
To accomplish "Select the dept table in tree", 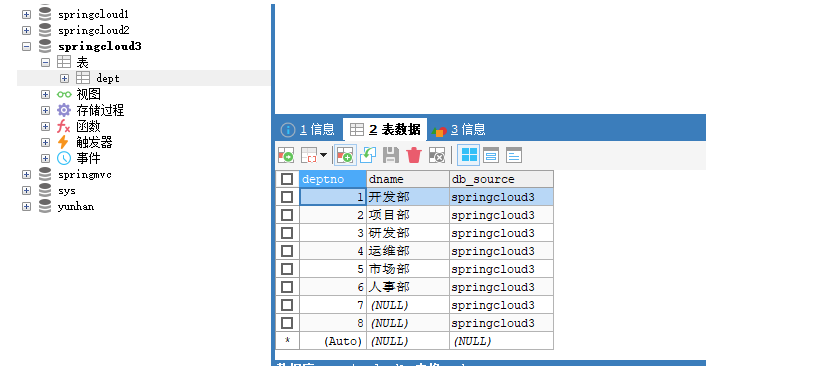I will click(x=108, y=78).
